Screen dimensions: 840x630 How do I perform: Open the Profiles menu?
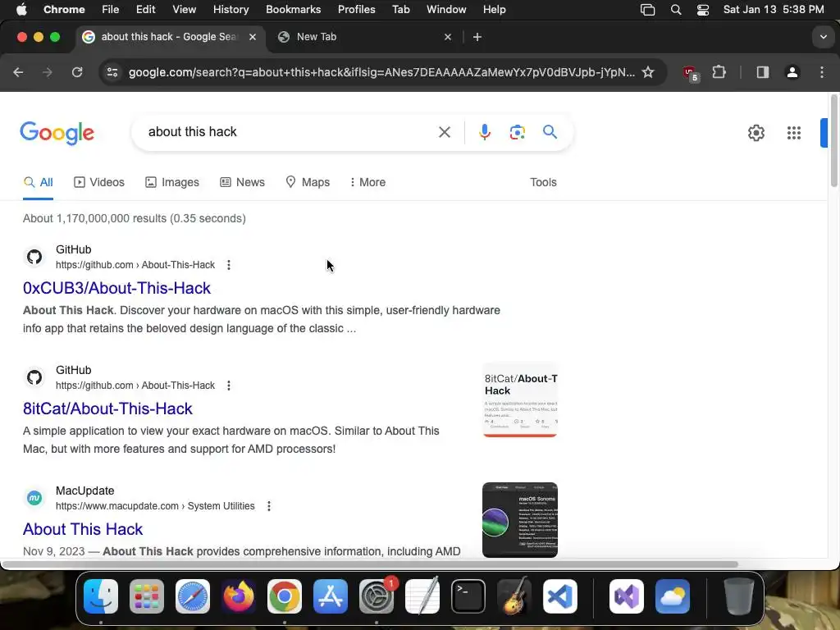pyautogui.click(x=356, y=9)
